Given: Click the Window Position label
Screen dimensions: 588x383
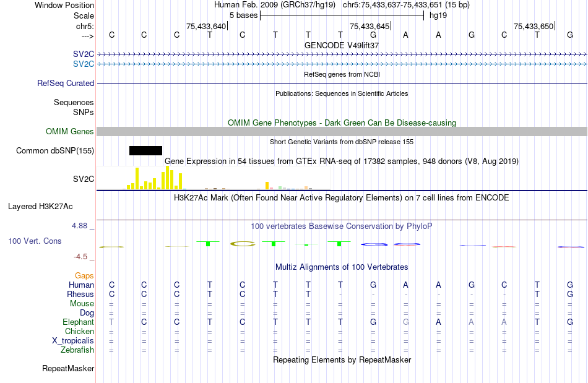Looking at the screenshot, I should (64, 5).
